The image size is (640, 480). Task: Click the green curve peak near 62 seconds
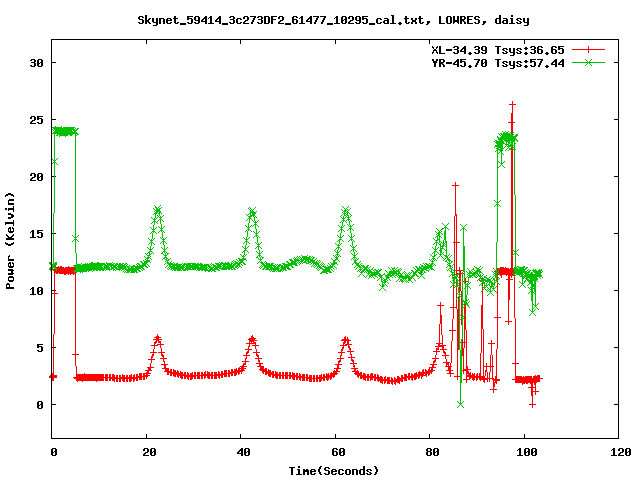pos(346,211)
